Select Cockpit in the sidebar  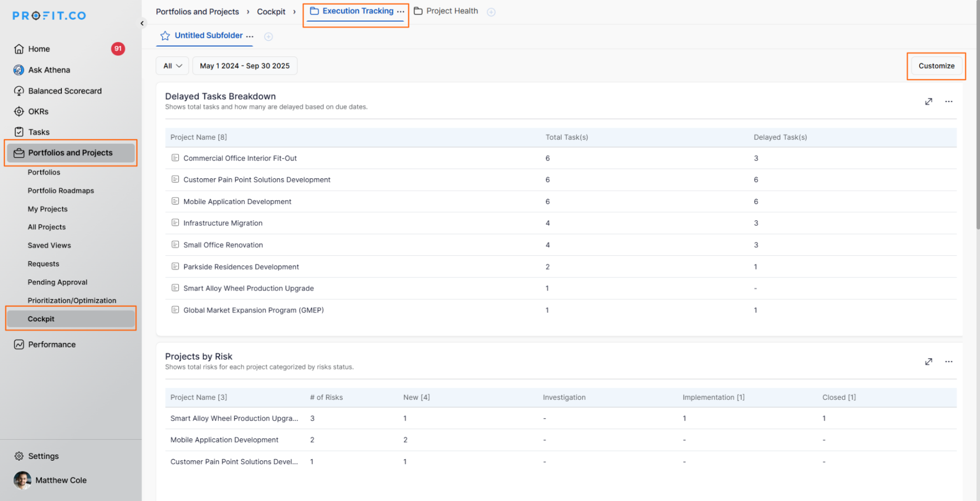click(41, 319)
